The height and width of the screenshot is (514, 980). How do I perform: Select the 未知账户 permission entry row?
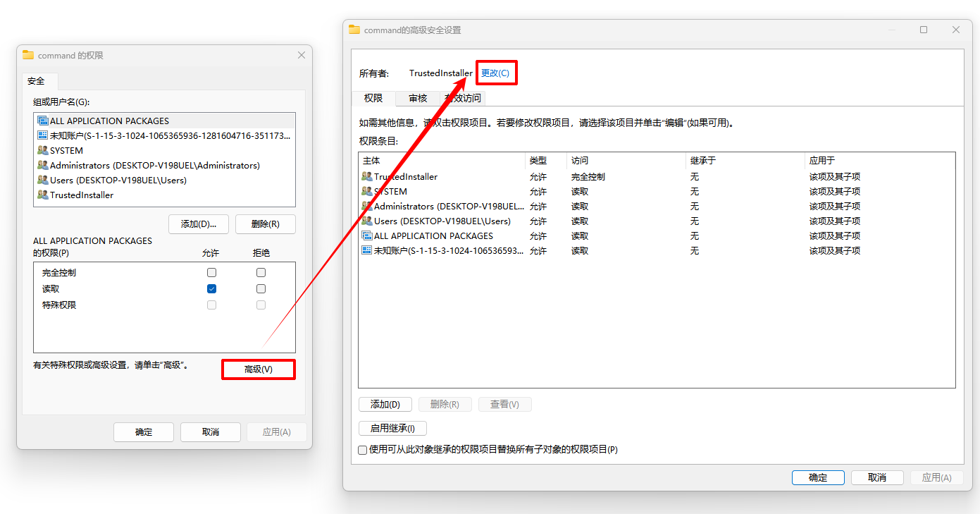(657, 251)
